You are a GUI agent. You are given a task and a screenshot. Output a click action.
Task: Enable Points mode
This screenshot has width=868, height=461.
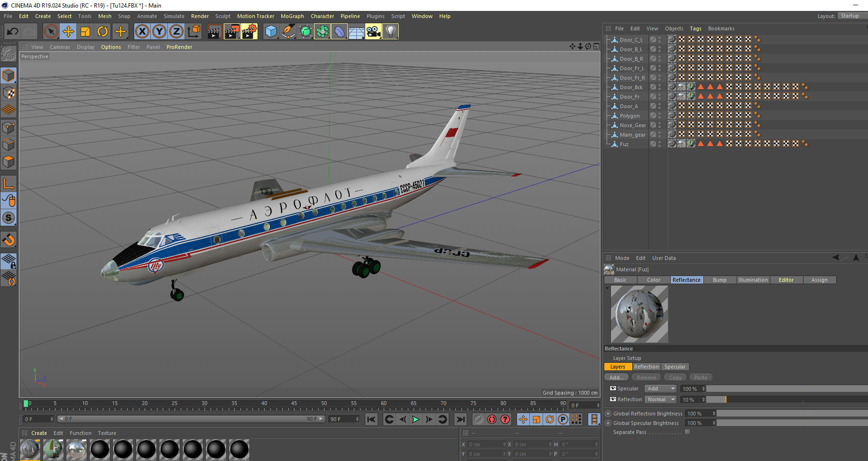click(9, 128)
